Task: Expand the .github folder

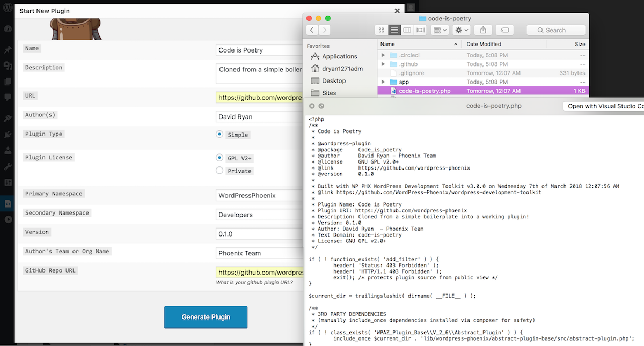Action: pyautogui.click(x=383, y=64)
